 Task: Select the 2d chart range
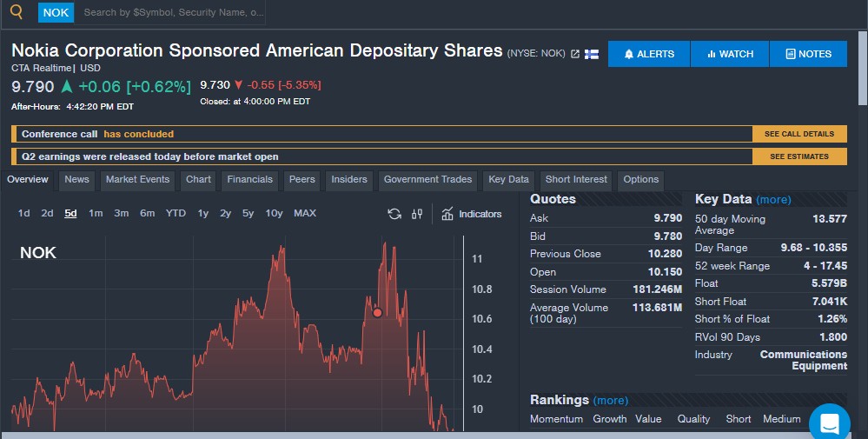click(47, 213)
